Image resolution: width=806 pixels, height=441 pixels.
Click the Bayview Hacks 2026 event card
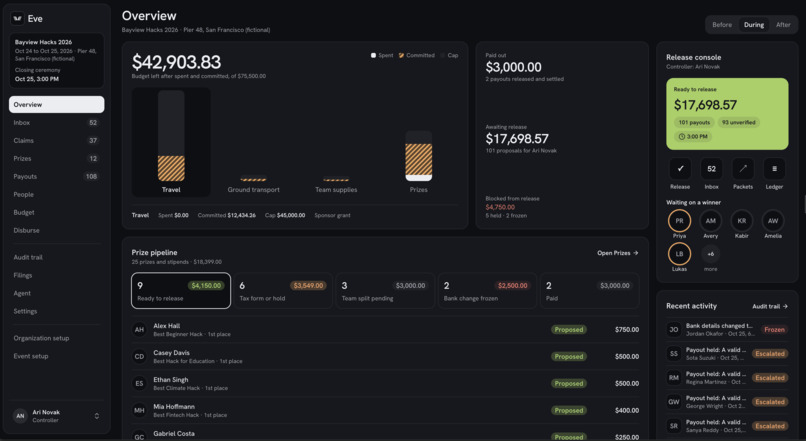click(57, 61)
